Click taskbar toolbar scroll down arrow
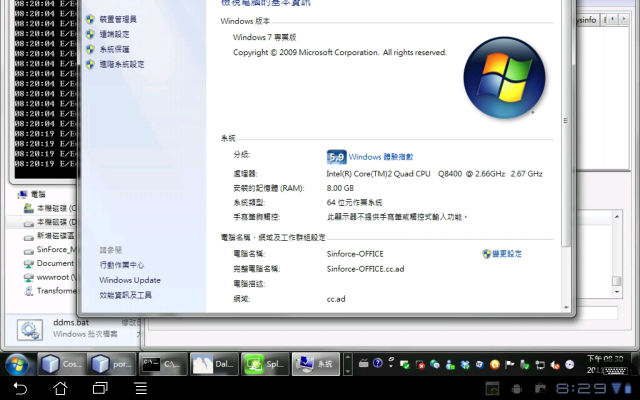The image size is (640, 400). click(x=348, y=371)
